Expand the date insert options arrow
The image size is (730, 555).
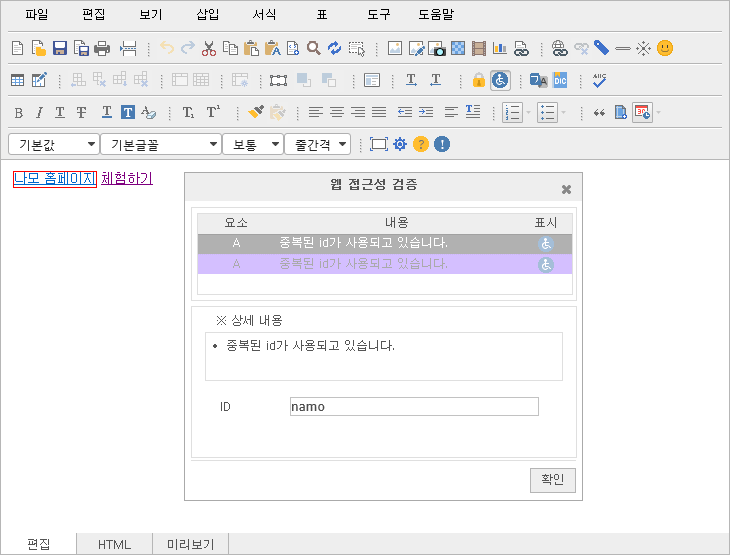point(658,112)
